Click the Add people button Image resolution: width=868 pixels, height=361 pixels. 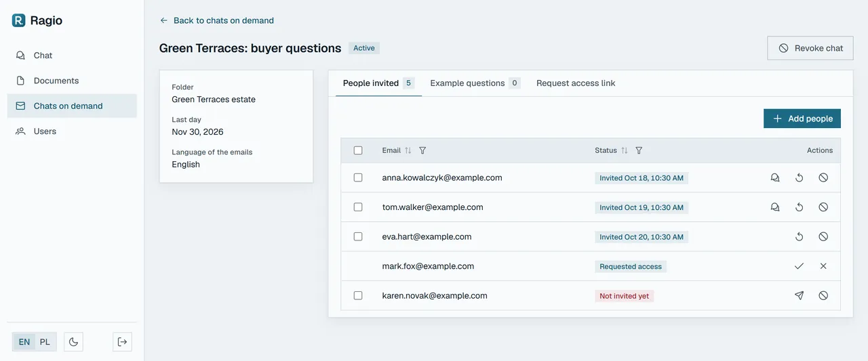[x=802, y=119]
